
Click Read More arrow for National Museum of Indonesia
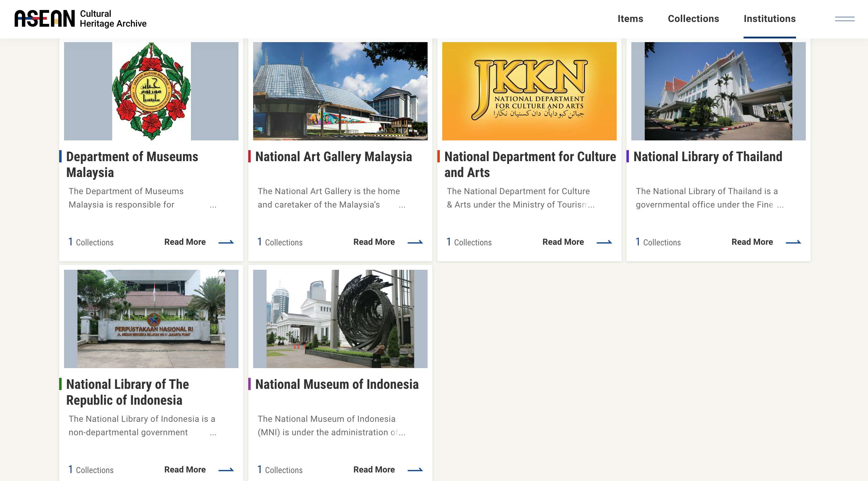point(415,469)
